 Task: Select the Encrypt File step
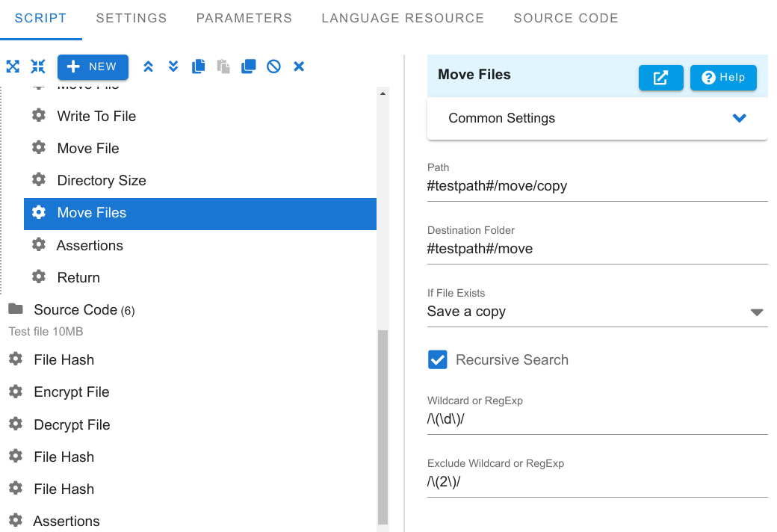coord(72,392)
